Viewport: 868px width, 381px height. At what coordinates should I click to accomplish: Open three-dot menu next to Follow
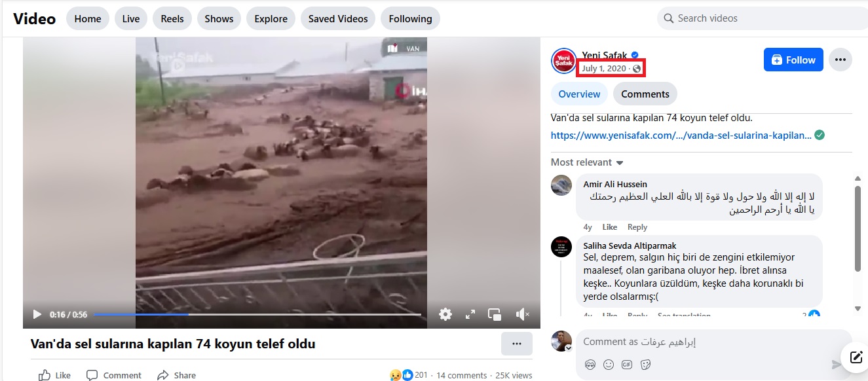click(x=840, y=60)
